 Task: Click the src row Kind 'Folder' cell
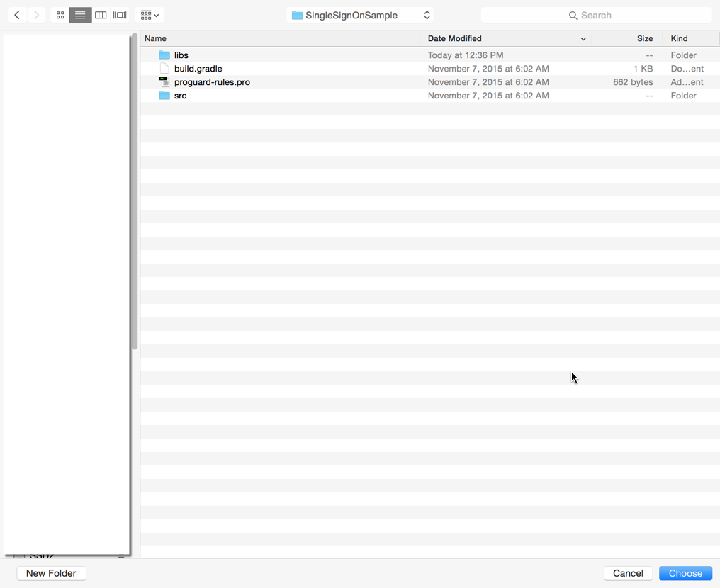[x=683, y=96]
